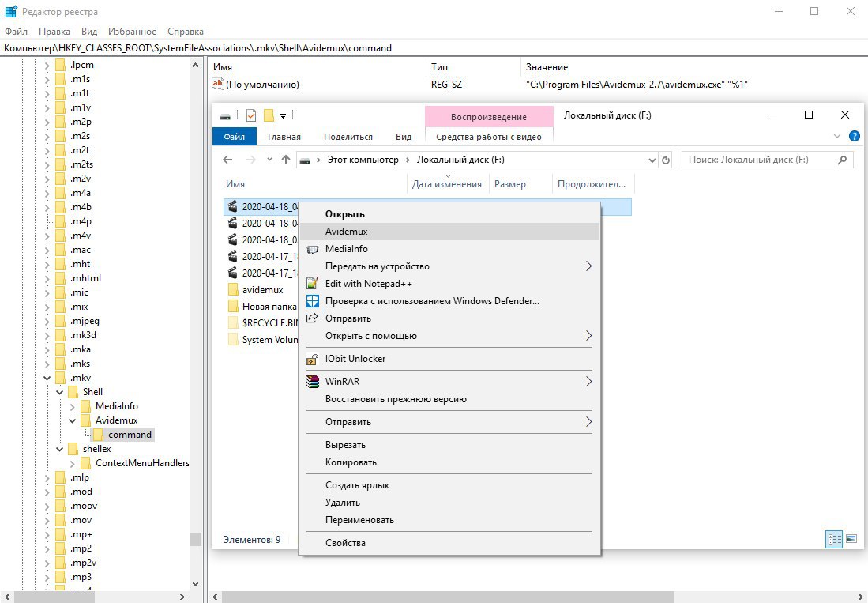Open the Правка menu in Registry Editor
The image size is (868, 603).
click(x=54, y=32)
